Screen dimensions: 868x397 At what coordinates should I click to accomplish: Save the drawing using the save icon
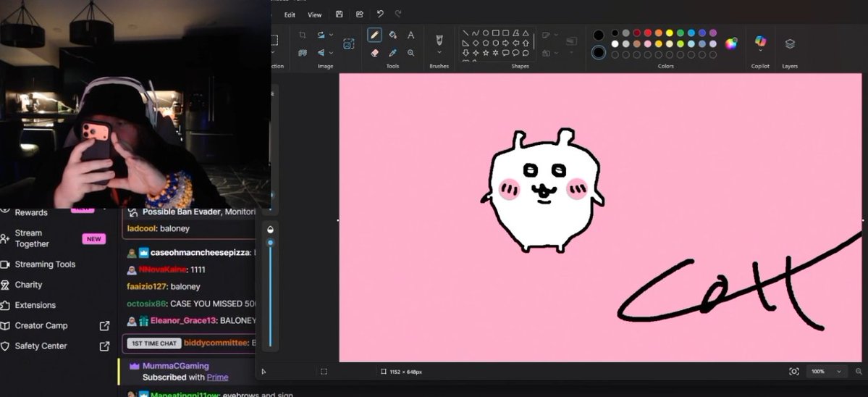(340, 14)
